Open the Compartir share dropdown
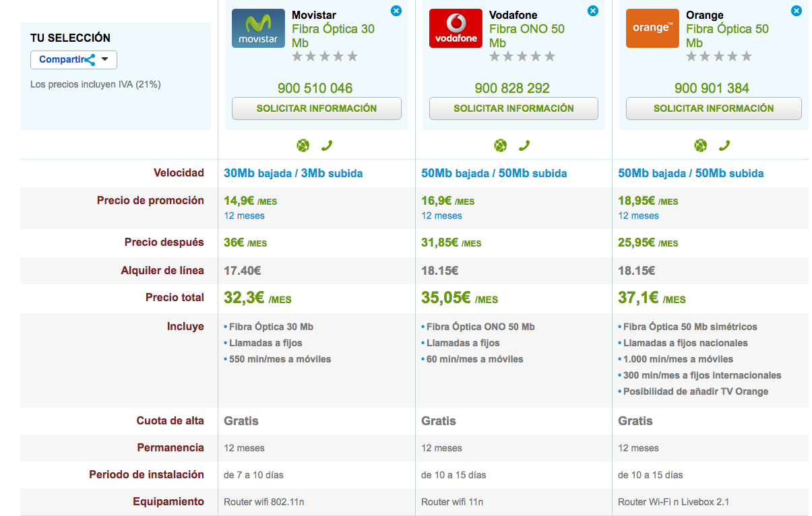Viewport: 812px width, 516px height. coord(73,59)
